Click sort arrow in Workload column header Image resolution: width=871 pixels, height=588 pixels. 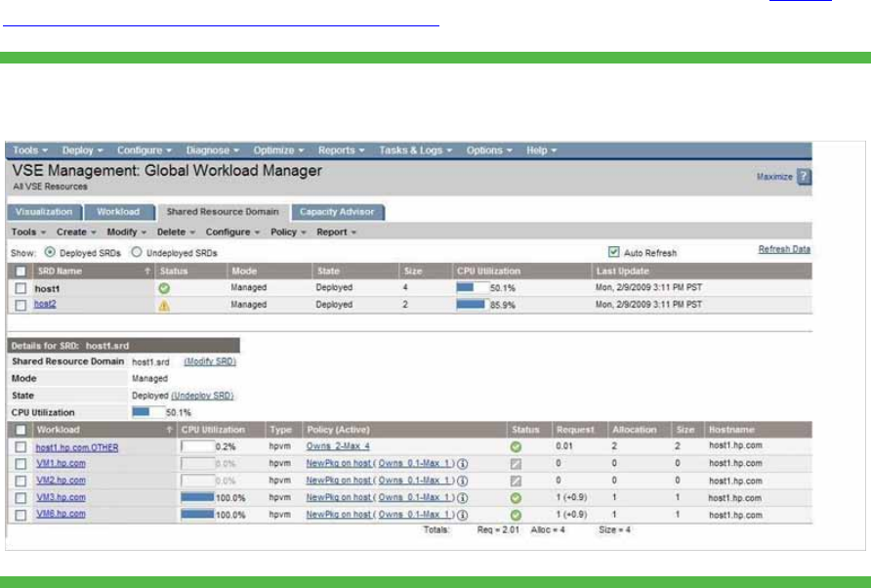click(x=169, y=430)
